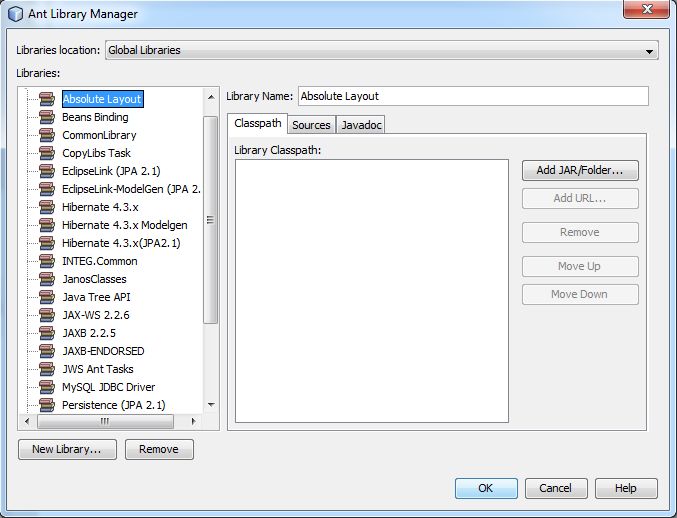The width and height of the screenshot is (677, 518).
Task: Click the libraries list vertical scrollbar thumb
Action: (x=211, y=220)
